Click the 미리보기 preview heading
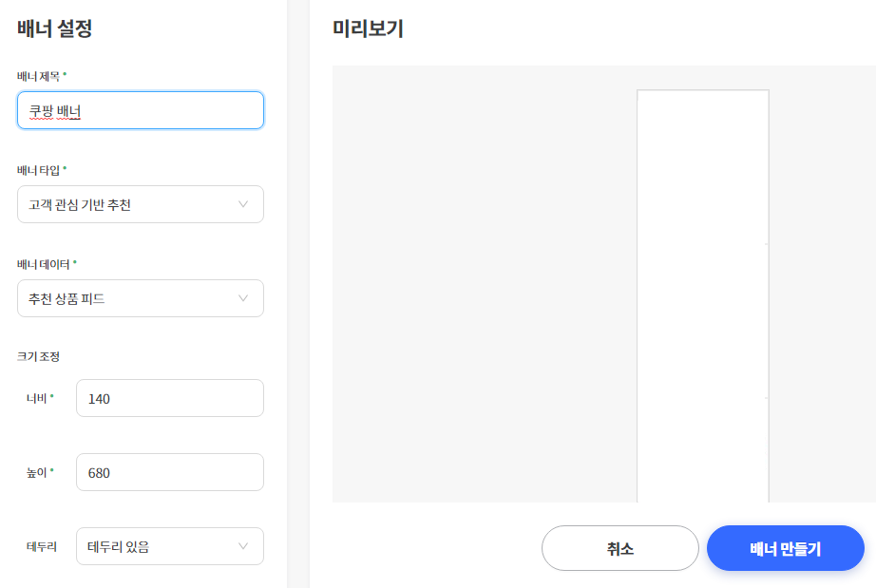The height and width of the screenshot is (588, 876). click(x=366, y=29)
